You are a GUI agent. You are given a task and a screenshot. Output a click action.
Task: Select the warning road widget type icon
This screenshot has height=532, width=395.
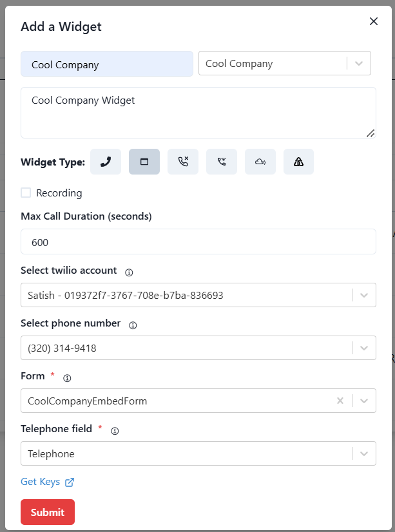[x=298, y=162]
